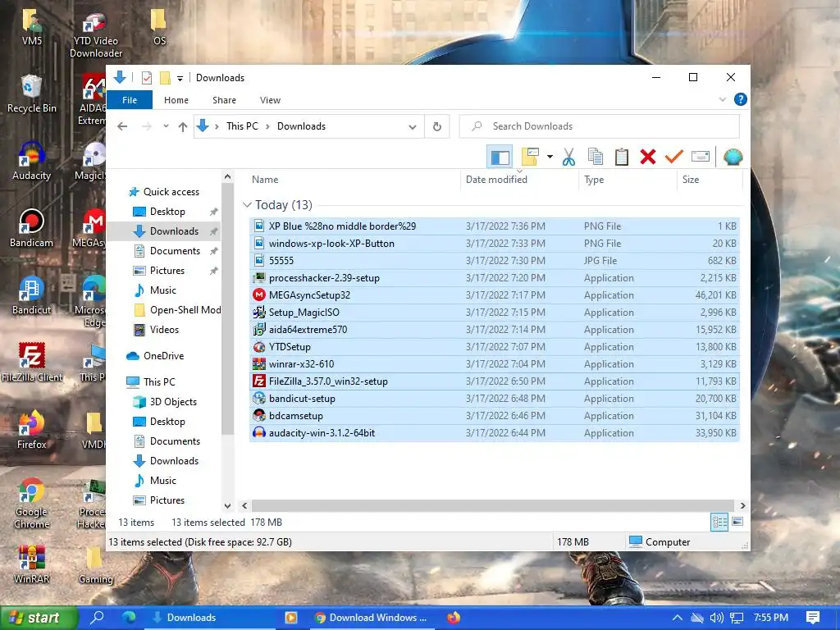Go up one folder level arrow

[183, 126]
